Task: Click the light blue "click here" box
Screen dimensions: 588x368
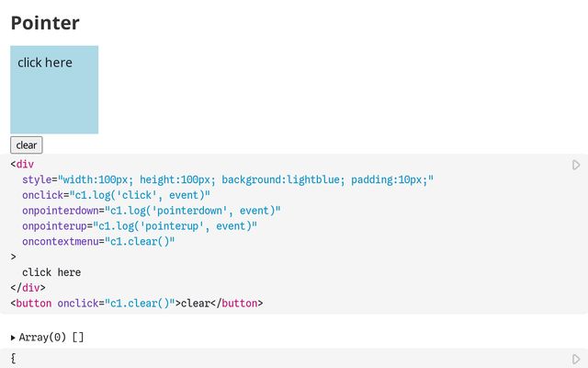Action: [x=54, y=89]
